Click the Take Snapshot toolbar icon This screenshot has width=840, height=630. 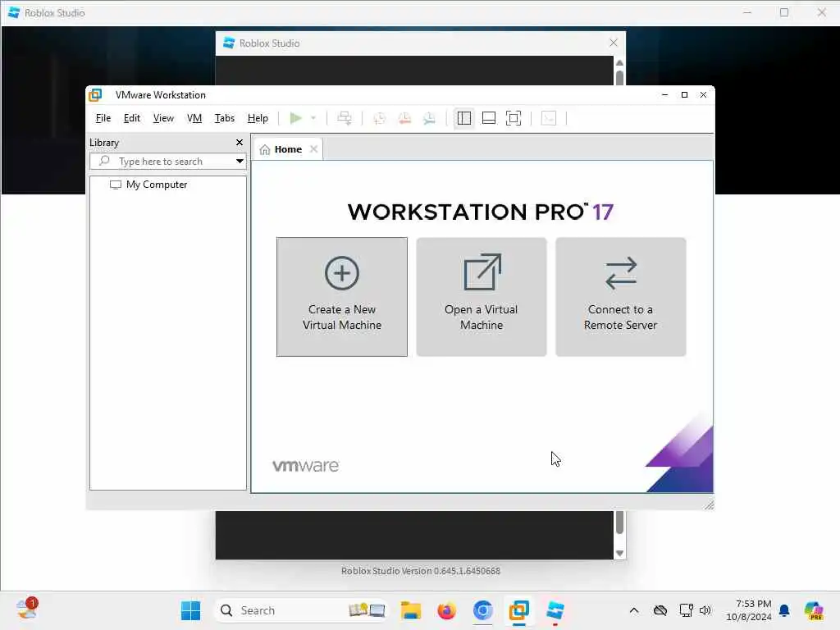click(379, 118)
